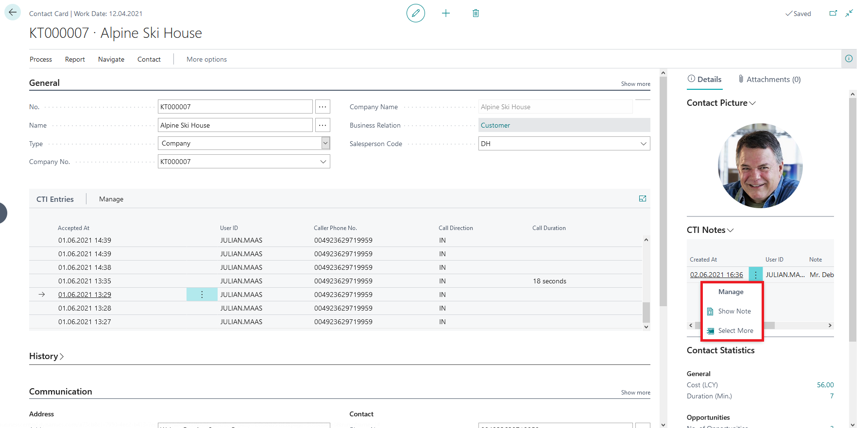Go back using the arrow button
This screenshot has height=428, width=868.
(13, 13)
